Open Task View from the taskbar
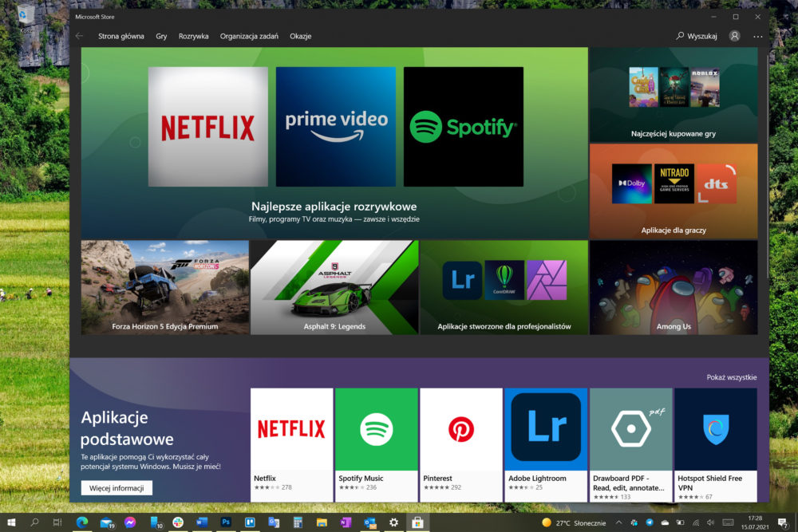Screen dimensions: 798x532 (x=57, y=522)
